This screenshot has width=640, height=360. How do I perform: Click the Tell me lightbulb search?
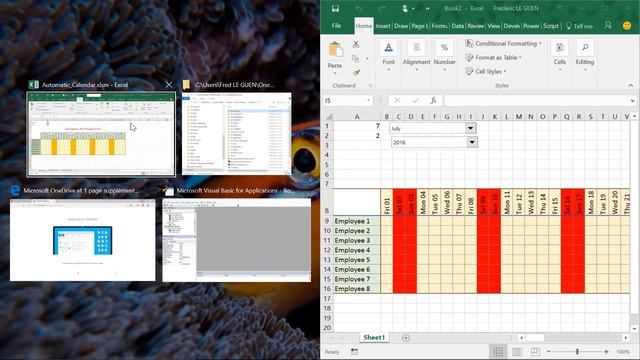[x=579, y=26]
